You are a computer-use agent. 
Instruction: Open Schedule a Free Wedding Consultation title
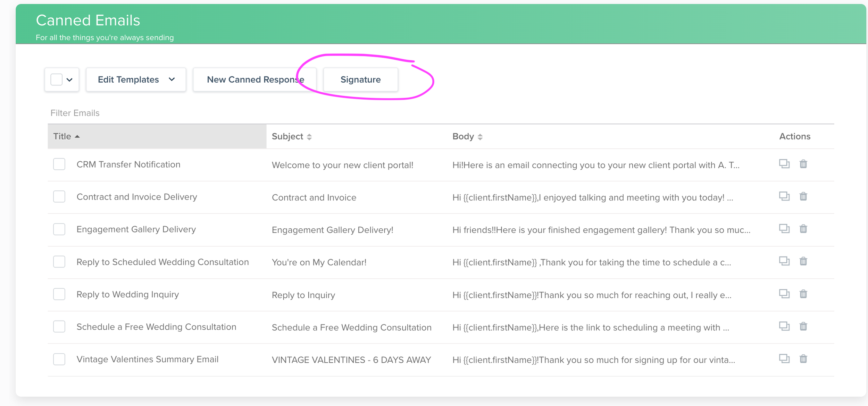(x=156, y=327)
